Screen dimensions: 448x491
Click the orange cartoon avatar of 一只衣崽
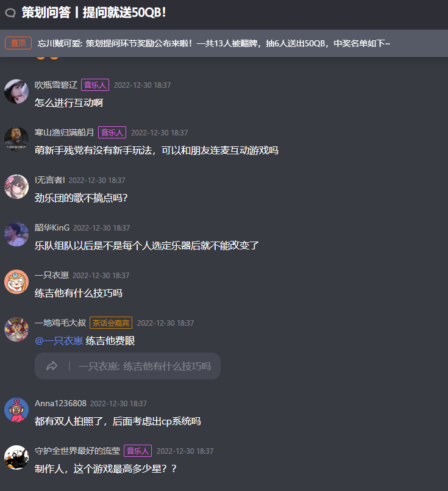[x=16, y=282]
